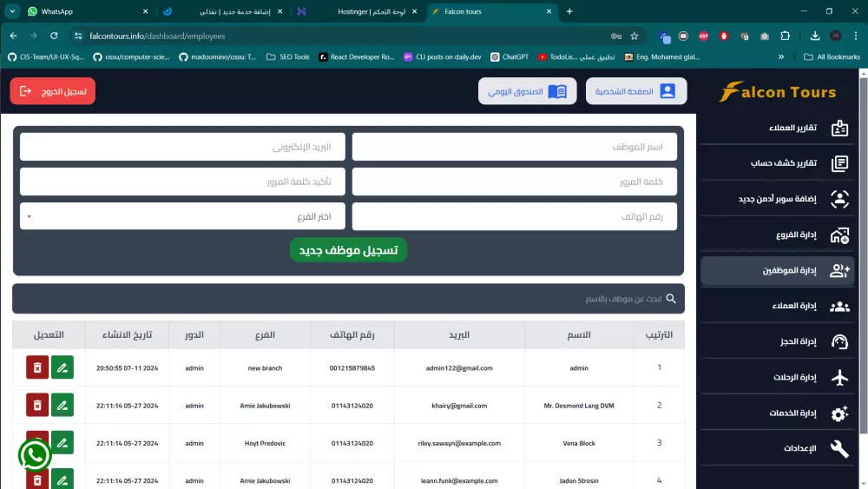Edit employee admin122@gmail.com with pencil icon

pos(62,367)
